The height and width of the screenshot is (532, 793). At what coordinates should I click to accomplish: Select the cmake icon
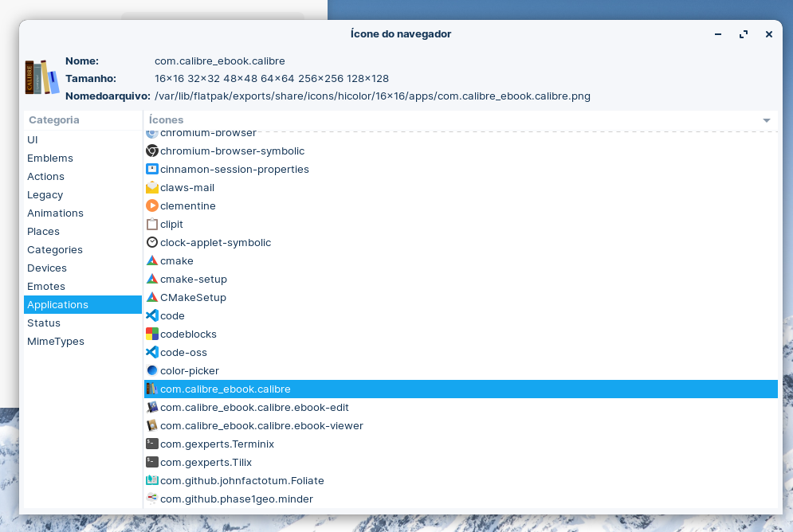[x=177, y=260]
